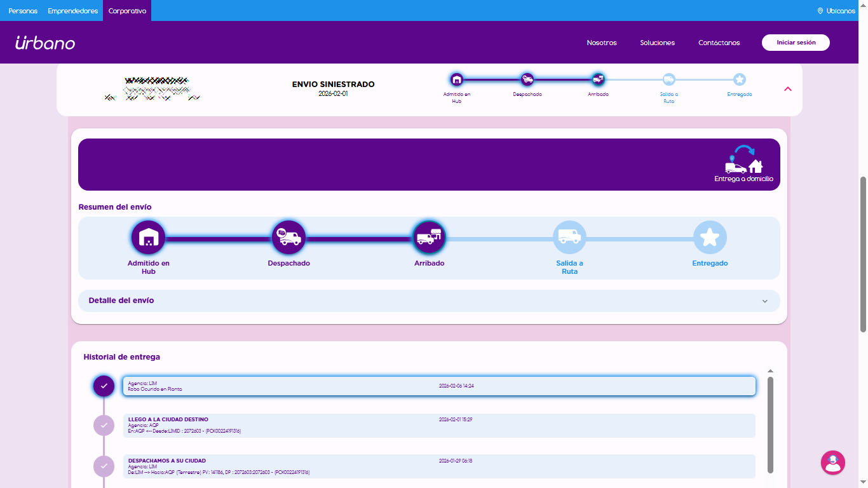Screen dimensions: 868x488
Task: Open the chat support agent icon
Action: [x=832, y=463]
